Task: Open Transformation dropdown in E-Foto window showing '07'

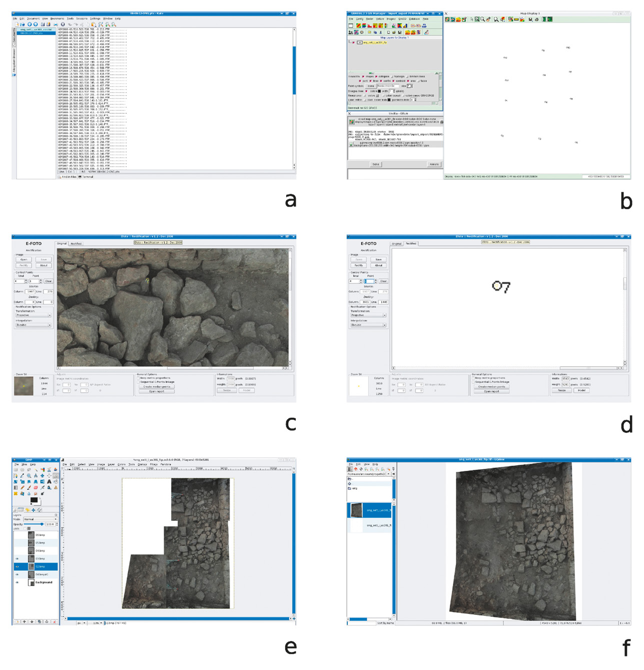Action: point(368,315)
